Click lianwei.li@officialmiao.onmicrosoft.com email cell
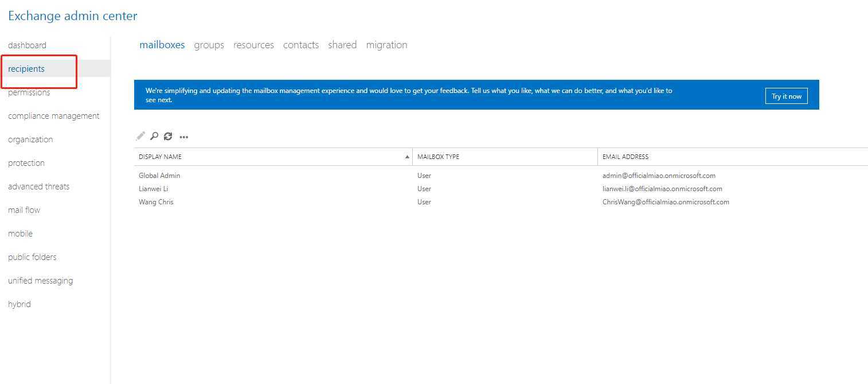Image resolution: width=868 pixels, height=384 pixels. pyautogui.click(x=662, y=189)
